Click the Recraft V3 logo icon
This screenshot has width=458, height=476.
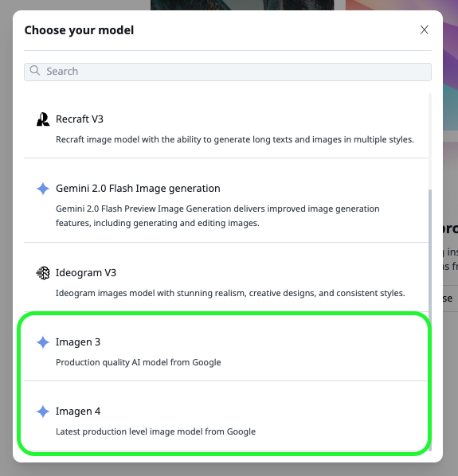43,119
